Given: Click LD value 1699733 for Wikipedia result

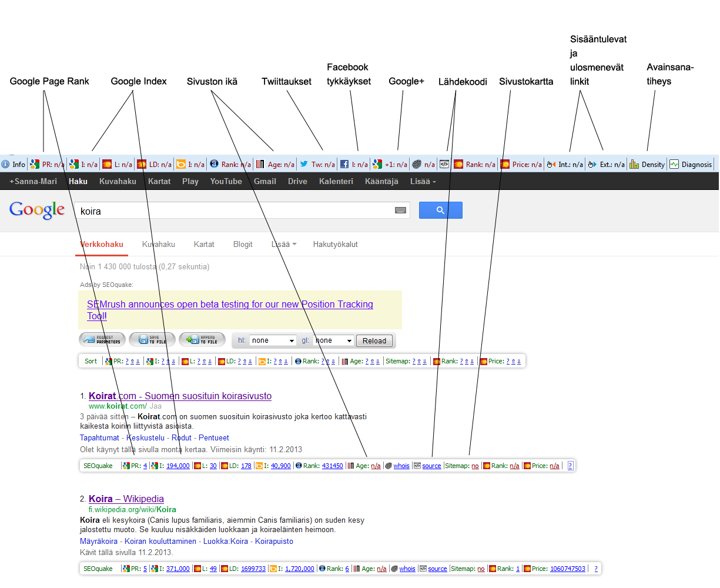Looking at the screenshot, I should click(253, 569).
